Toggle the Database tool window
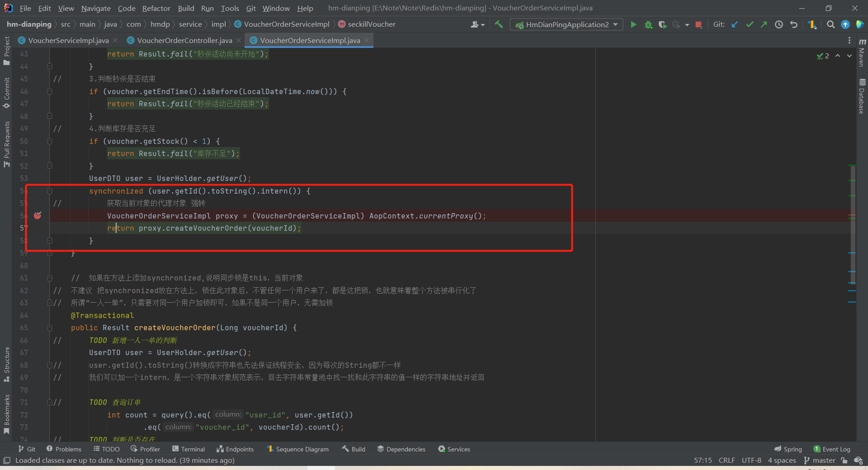 (x=862, y=96)
